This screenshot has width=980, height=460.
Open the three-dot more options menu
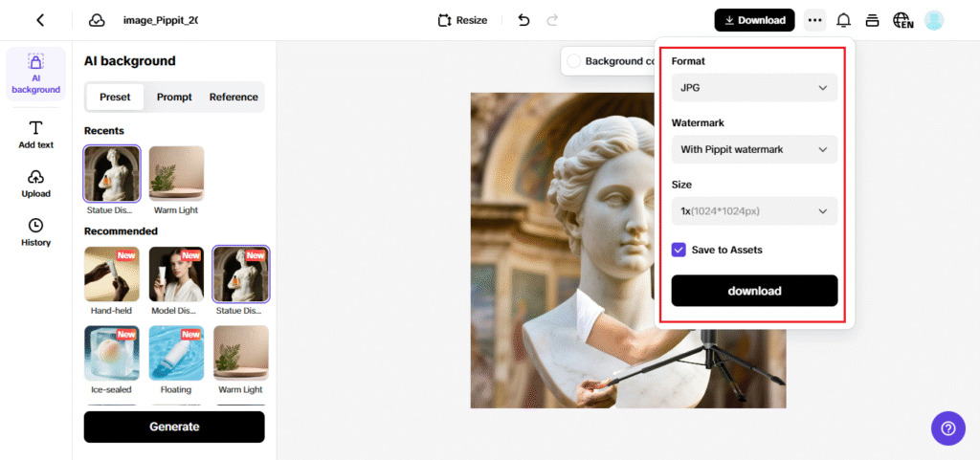tap(814, 20)
